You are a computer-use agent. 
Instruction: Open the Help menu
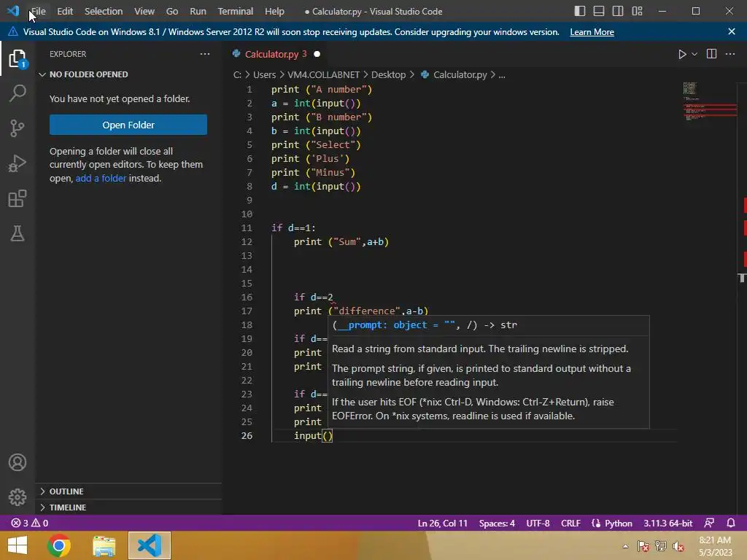[x=274, y=11]
